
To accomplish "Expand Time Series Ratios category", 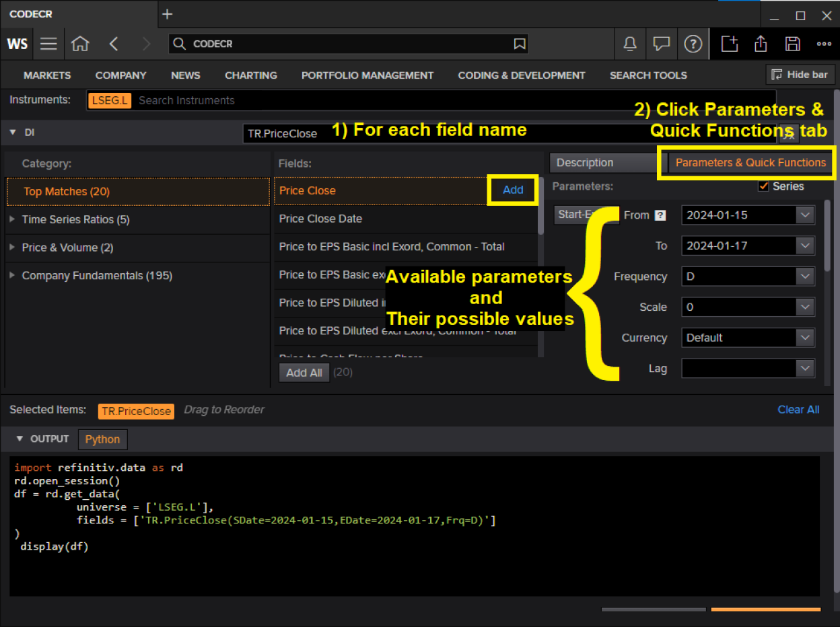I will click(12, 219).
